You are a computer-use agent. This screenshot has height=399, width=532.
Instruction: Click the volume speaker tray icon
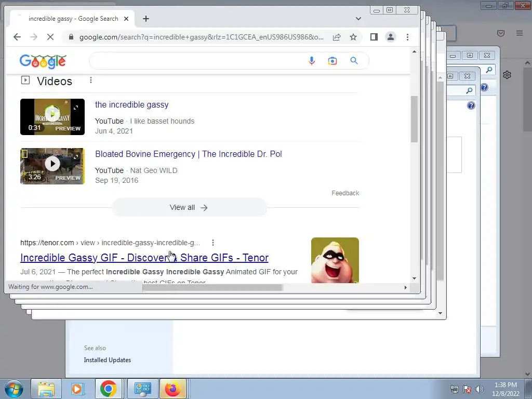tap(480, 389)
